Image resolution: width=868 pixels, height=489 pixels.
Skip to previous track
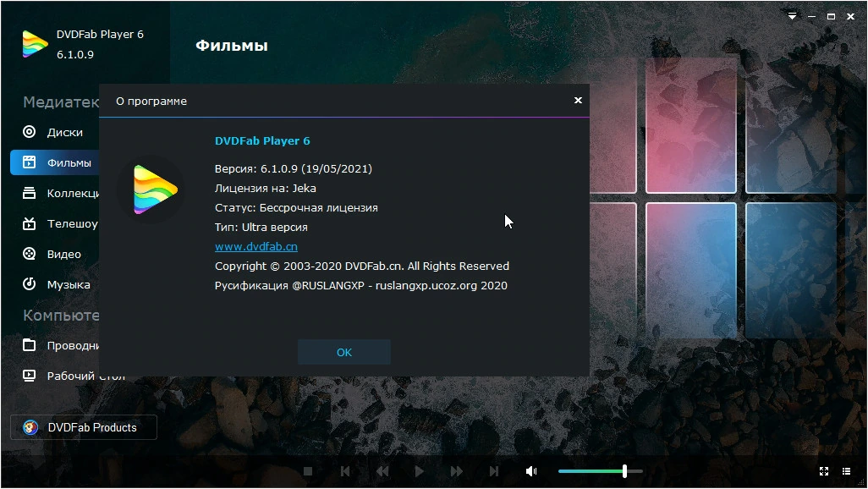pos(345,471)
